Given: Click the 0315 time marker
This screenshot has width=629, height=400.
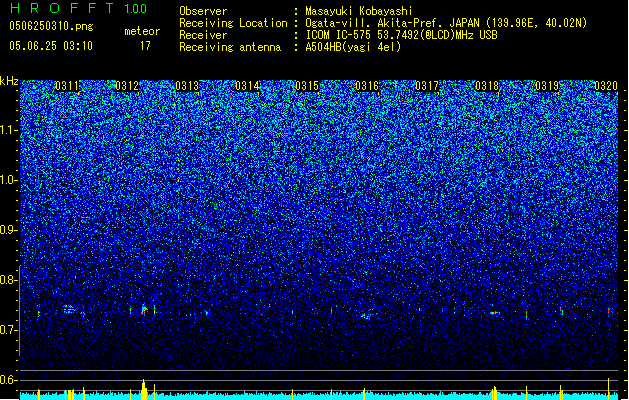Looking at the screenshot, I should coord(307,86).
